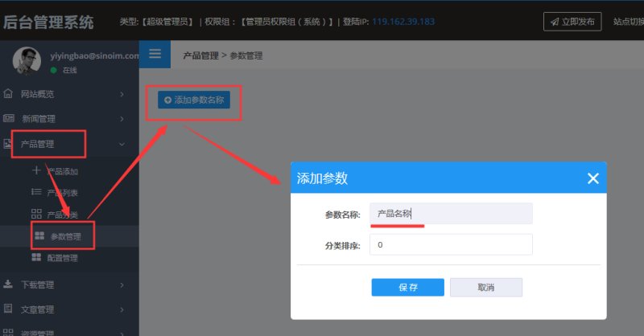
Task: Click the grid icon beside 产品分类
Action: coord(36,213)
